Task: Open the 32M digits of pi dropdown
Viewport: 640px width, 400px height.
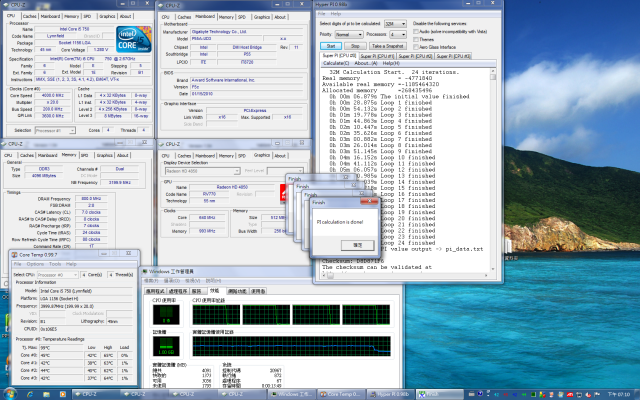Action: coord(395,24)
